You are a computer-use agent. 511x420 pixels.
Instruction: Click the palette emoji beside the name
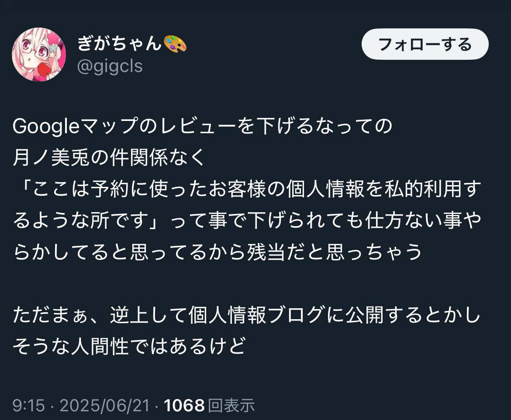(175, 44)
